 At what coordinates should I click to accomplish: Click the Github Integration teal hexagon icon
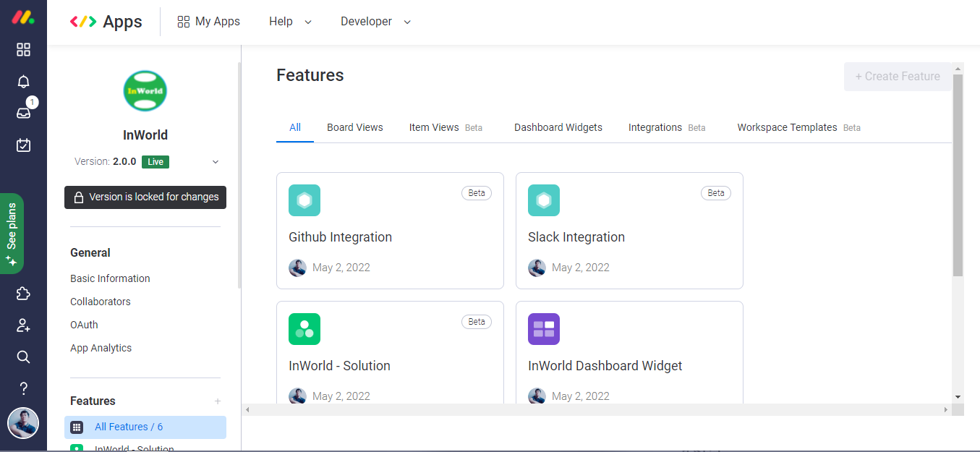coord(304,200)
